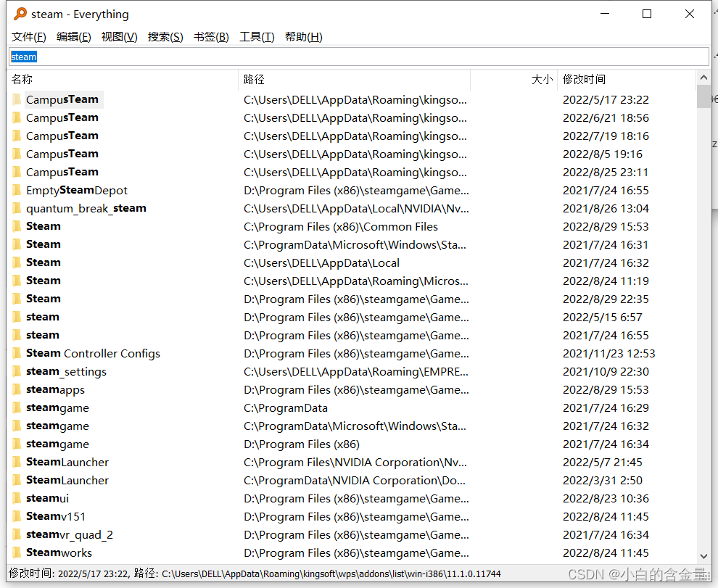
Task: Click the quantum_break_steam folder icon
Action: click(17, 208)
